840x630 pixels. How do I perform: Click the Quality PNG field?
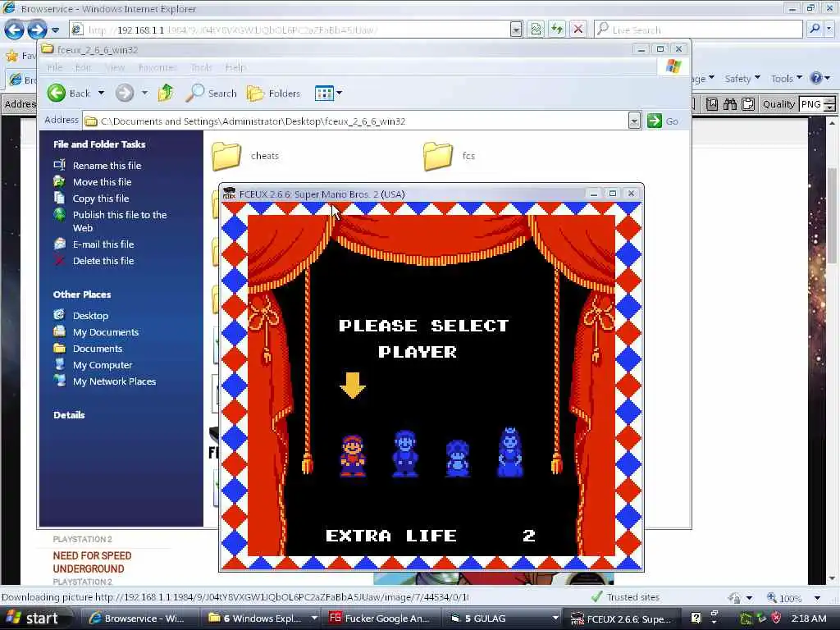[811, 104]
